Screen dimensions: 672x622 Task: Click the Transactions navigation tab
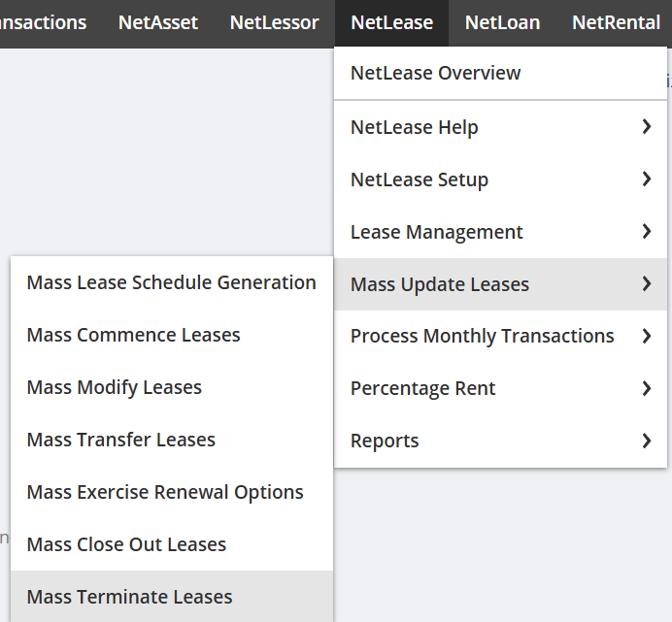43,22
